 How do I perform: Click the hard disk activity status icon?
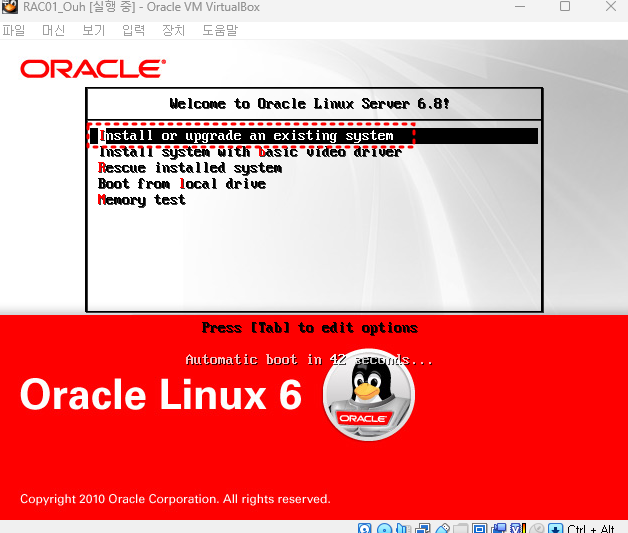click(x=364, y=529)
